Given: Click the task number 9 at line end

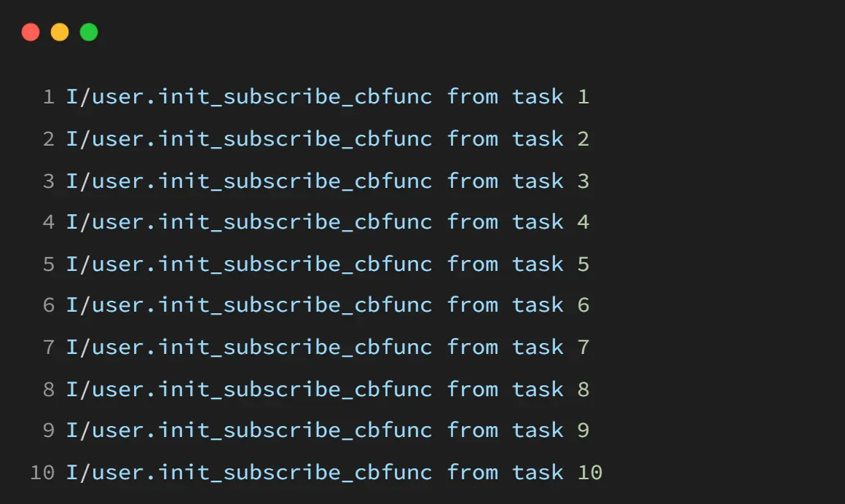Looking at the screenshot, I should [x=583, y=430].
